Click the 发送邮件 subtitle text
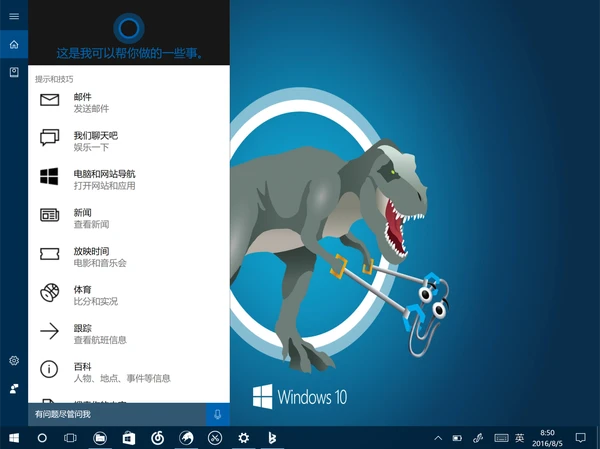This screenshot has height=449, width=600. [x=91, y=109]
